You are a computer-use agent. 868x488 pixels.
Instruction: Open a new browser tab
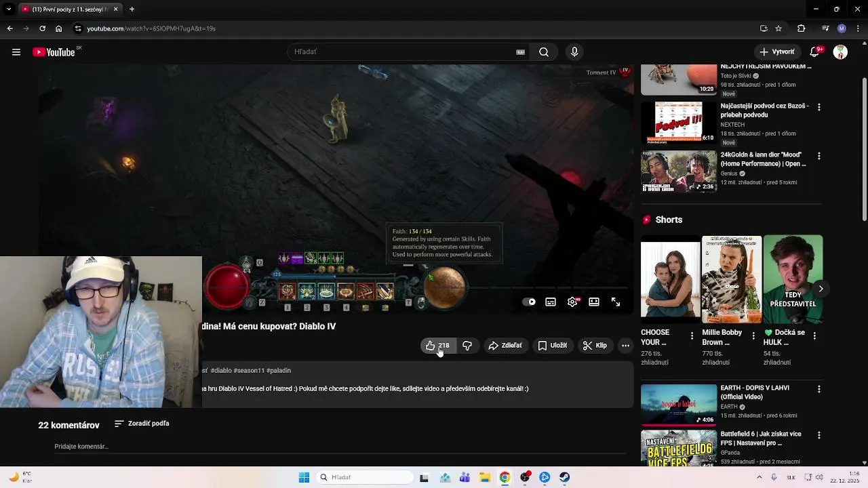132,9
